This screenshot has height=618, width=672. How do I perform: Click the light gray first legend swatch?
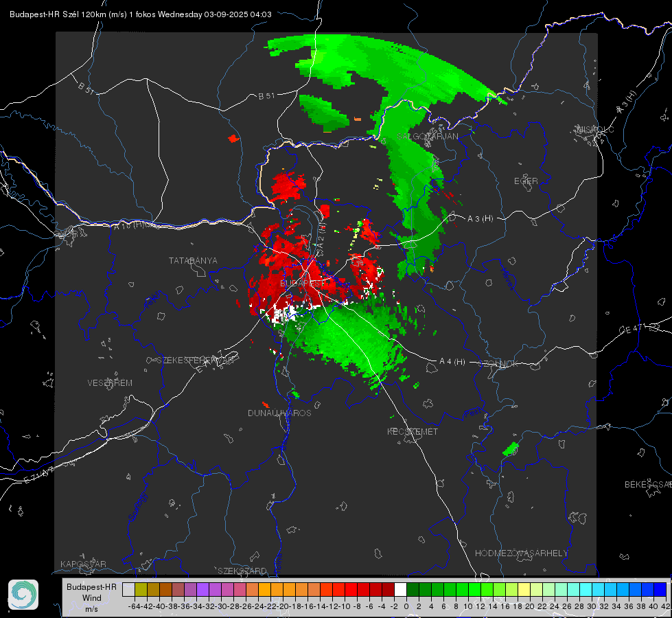click(128, 589)
